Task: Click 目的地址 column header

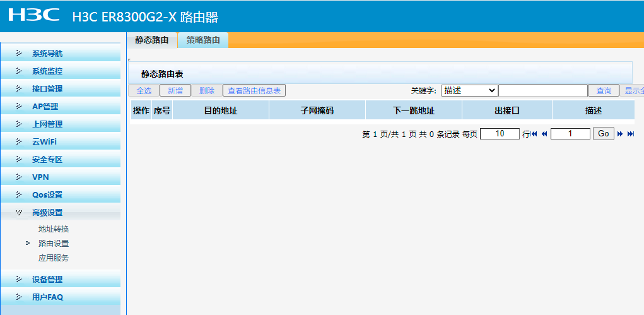Action: (221, 110)
